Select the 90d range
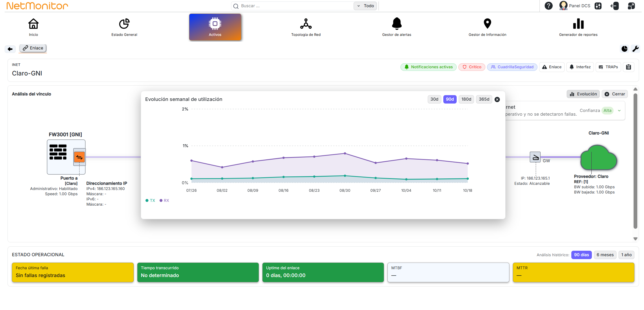644x310 pixels. (x=450, y=99)
